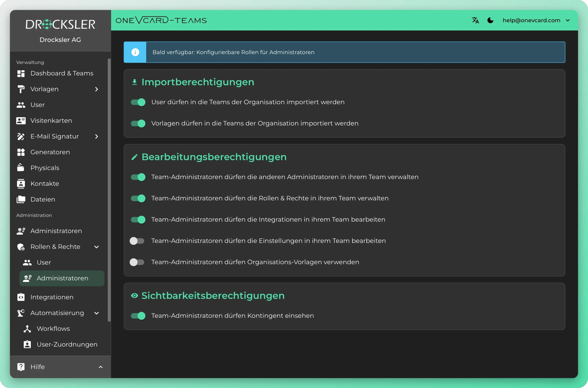Click the Visitenkarten card icon
The height and width of the screenshot is (388, 588).
[21, 121]
